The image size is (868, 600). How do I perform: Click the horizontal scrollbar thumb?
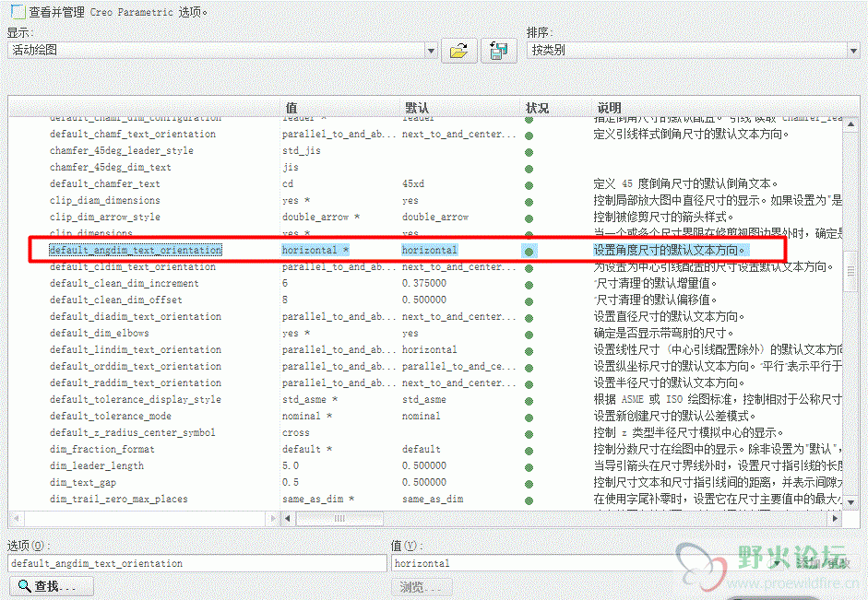pos(339,519)
